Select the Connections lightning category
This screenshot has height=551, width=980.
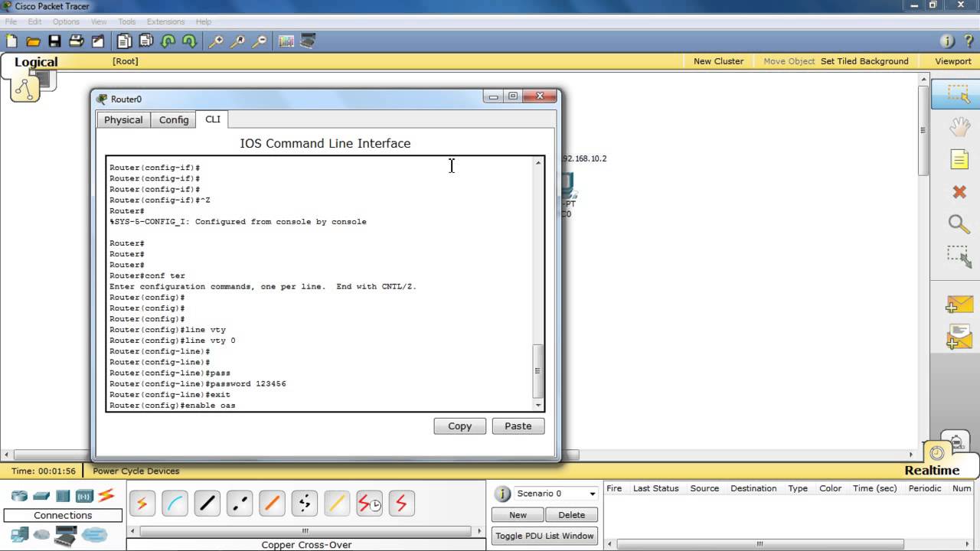tap(106, 495)
